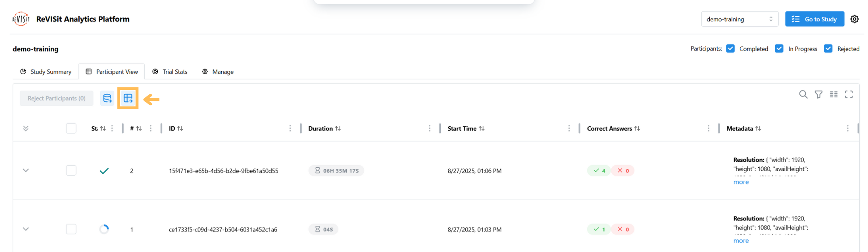Open the demo-training study dropdown
The width and height of the screenshot is (868, 252).
[x=739, y=19]
